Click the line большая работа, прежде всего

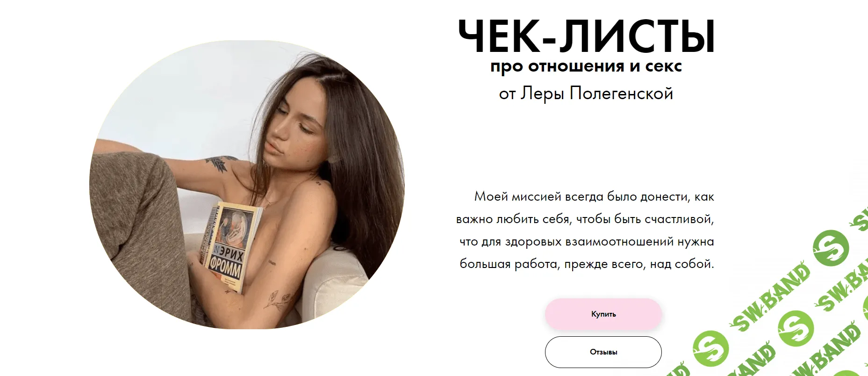pos(587,264)
